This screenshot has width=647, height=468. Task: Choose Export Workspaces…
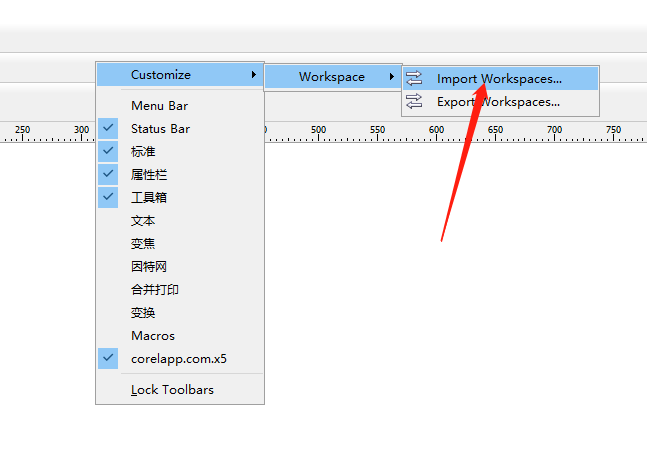501,102
